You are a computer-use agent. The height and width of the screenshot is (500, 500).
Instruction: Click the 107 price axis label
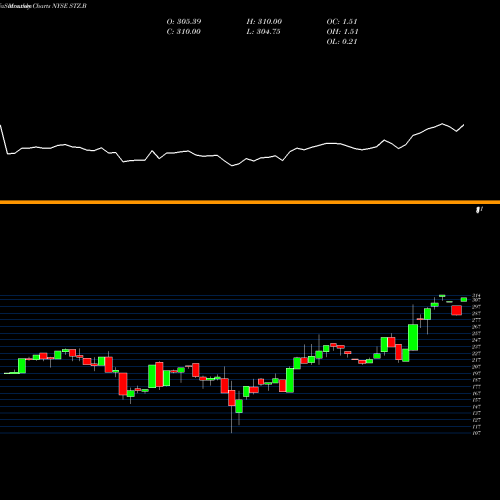pos(476,433)
